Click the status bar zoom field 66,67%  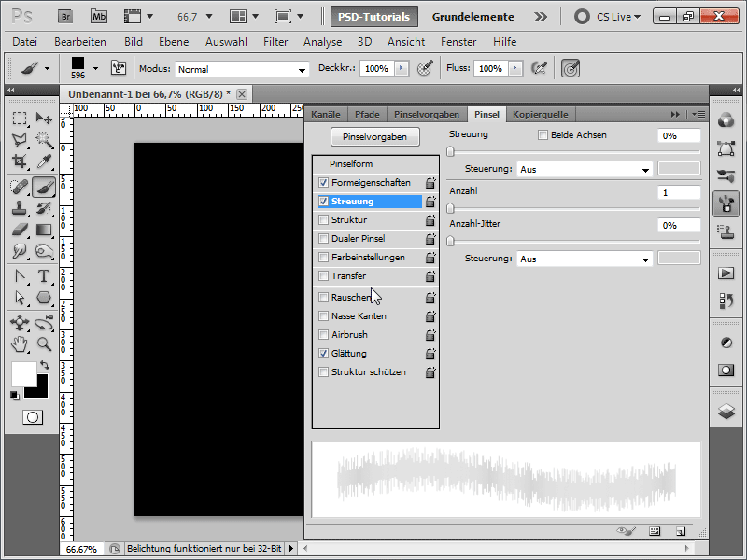pyautogui.click(x=81, y=549)
